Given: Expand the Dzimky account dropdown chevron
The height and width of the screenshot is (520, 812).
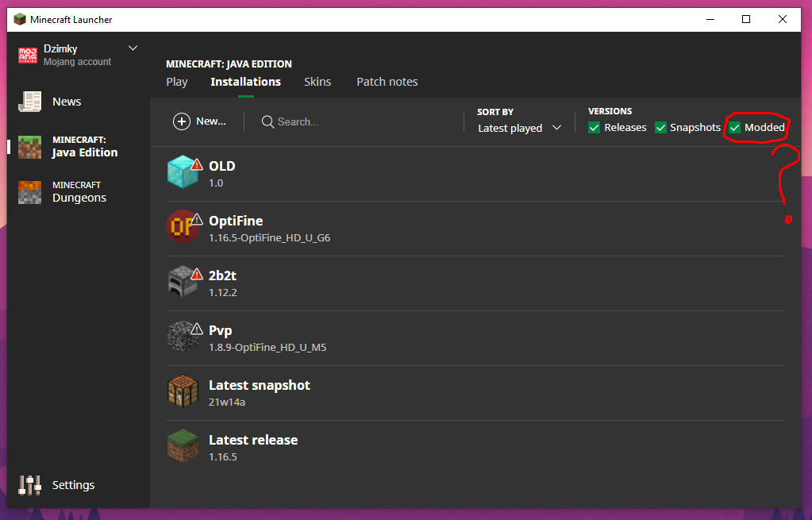Looking at the screenshot, I should click(x=133, y=48).
